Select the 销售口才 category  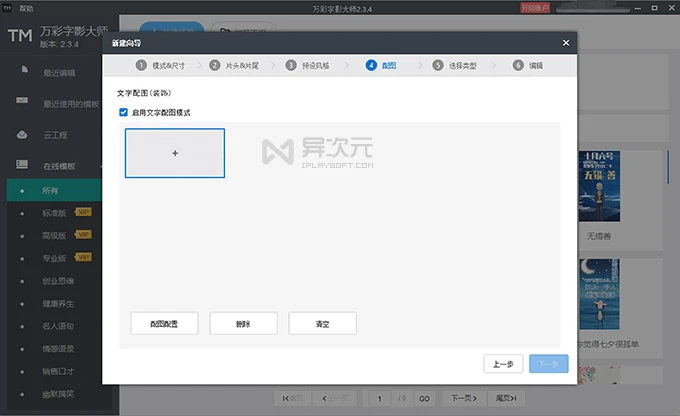(x=58, y=371)
